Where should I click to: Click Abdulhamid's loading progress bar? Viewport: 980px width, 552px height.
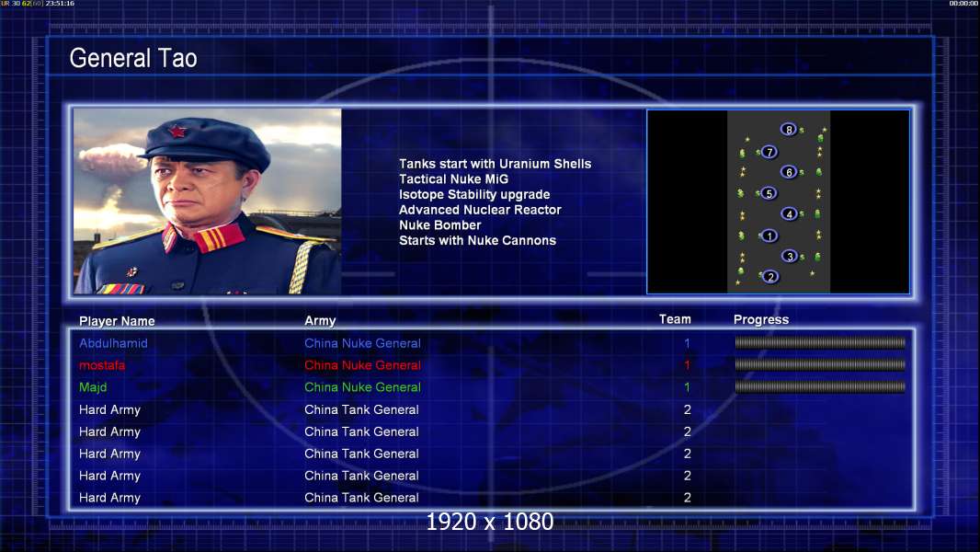point(820,342)
